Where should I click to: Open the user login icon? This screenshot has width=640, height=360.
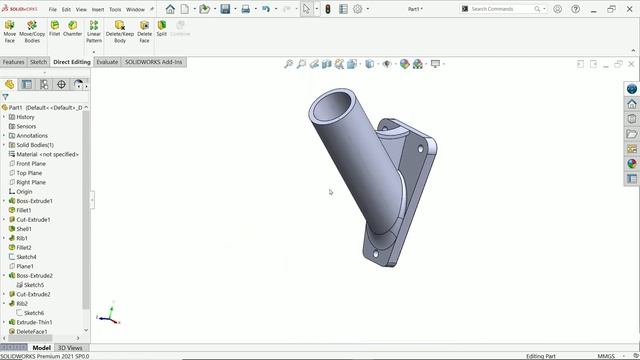pyautogui.click(x=558, y=9)
